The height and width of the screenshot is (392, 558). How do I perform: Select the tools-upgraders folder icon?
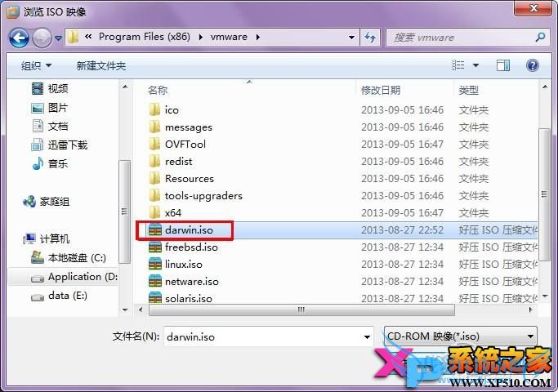(154, 195)
